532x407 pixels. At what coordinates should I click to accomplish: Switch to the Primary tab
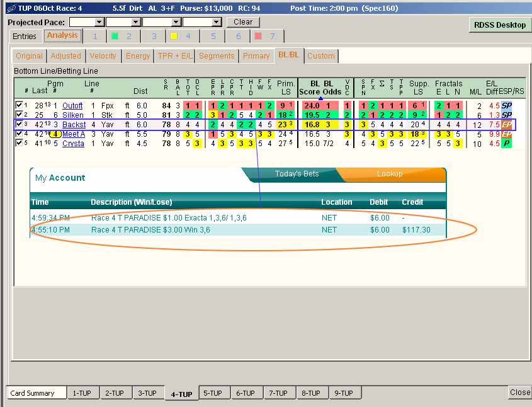coord(256,56)
